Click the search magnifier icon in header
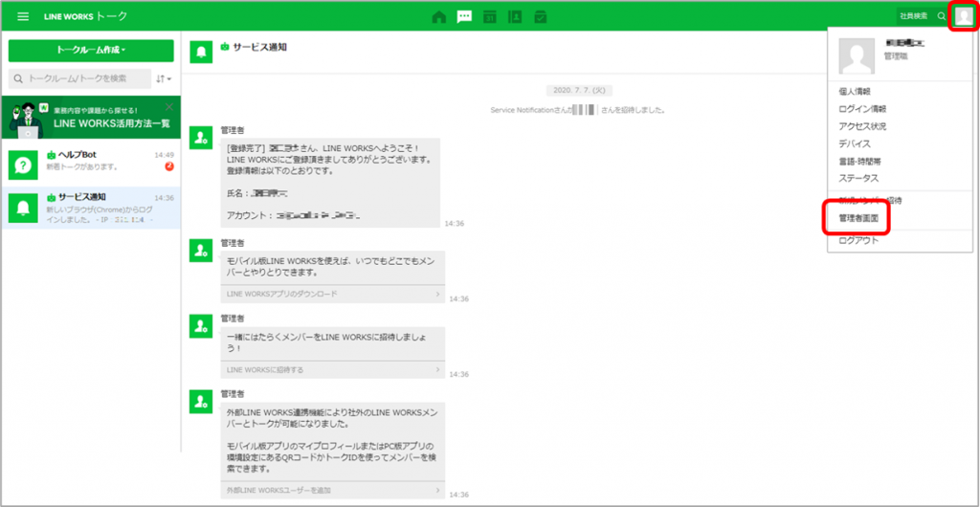This screenshot has height=507, width=980. point(942,17)
